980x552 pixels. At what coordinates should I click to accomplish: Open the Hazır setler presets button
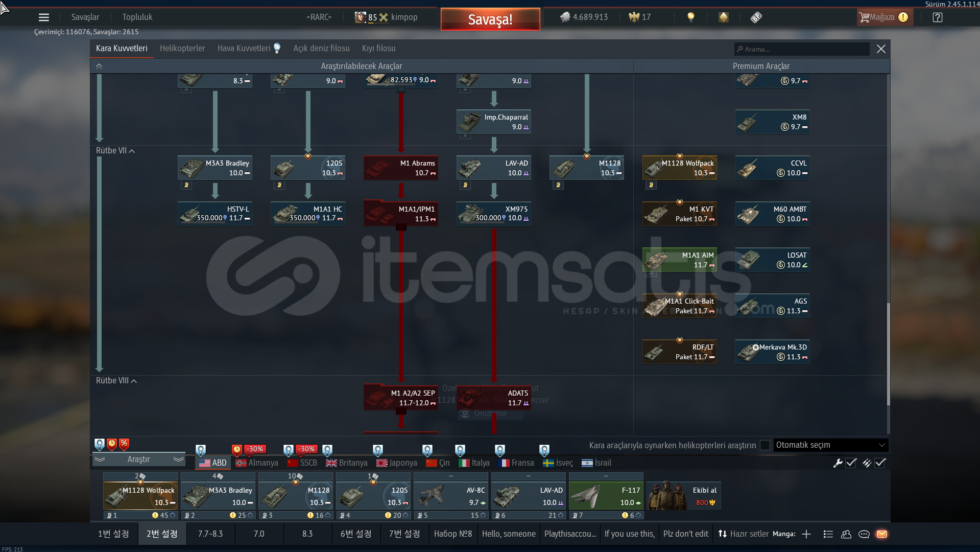click(x=743, y=534)
